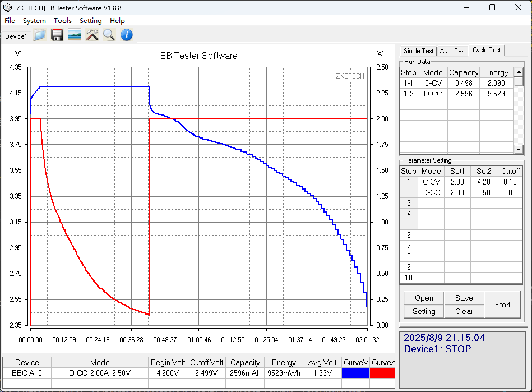Click the Device1: STOP status text
The width and height of the screenshot is (532, 392).
point(438,349)
